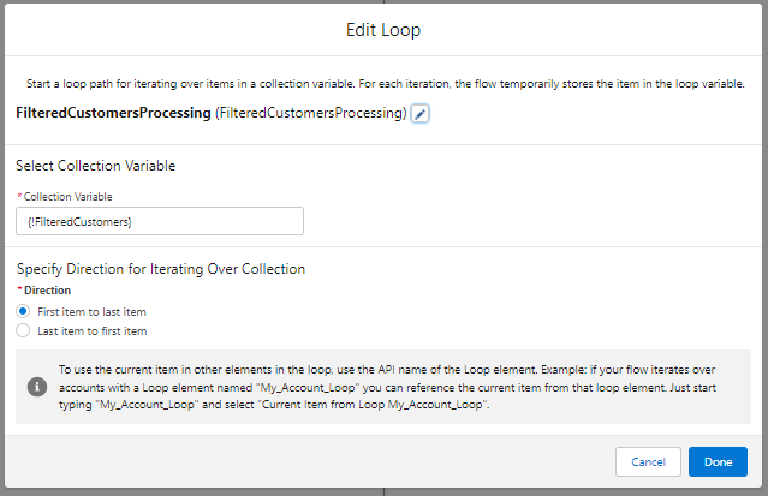The width and height of the screenshot is (768, 496).
Task: Click the info icon in the tip box
Action: pyautogui.click(x=37, y=386)
